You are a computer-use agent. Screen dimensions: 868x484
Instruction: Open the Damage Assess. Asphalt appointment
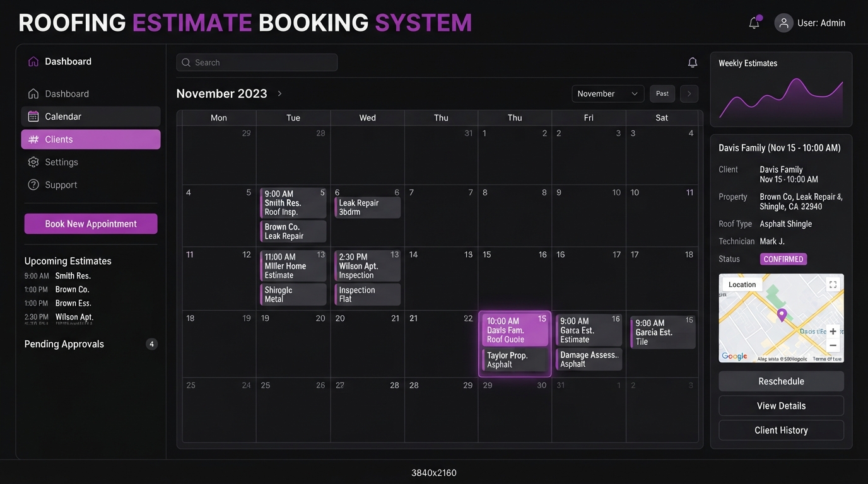point(589,359)
